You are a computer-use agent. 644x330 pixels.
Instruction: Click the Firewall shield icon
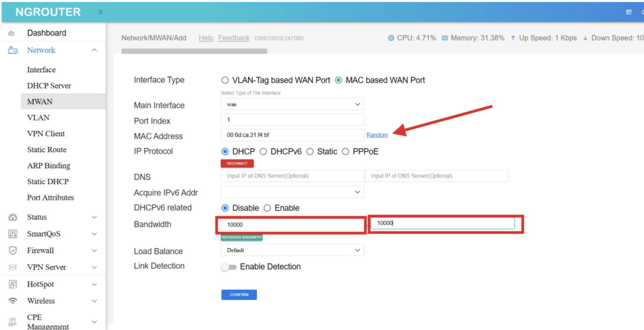tap(13, 251)
